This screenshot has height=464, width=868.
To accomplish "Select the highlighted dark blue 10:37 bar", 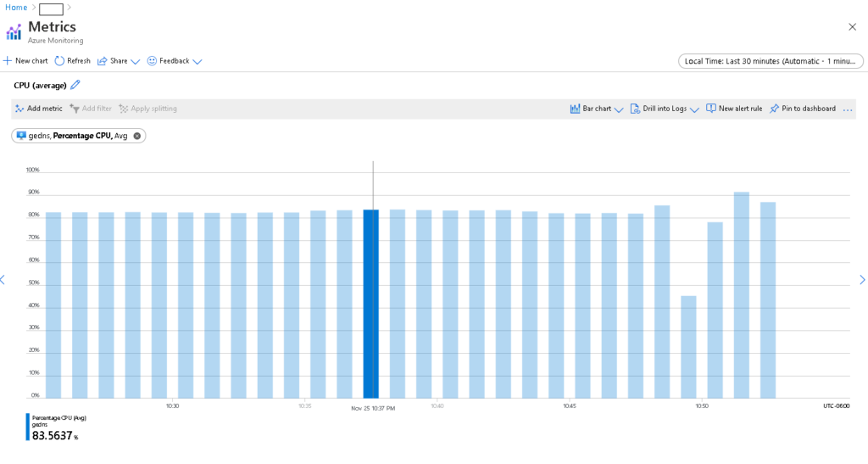I will tap(370, 304).
